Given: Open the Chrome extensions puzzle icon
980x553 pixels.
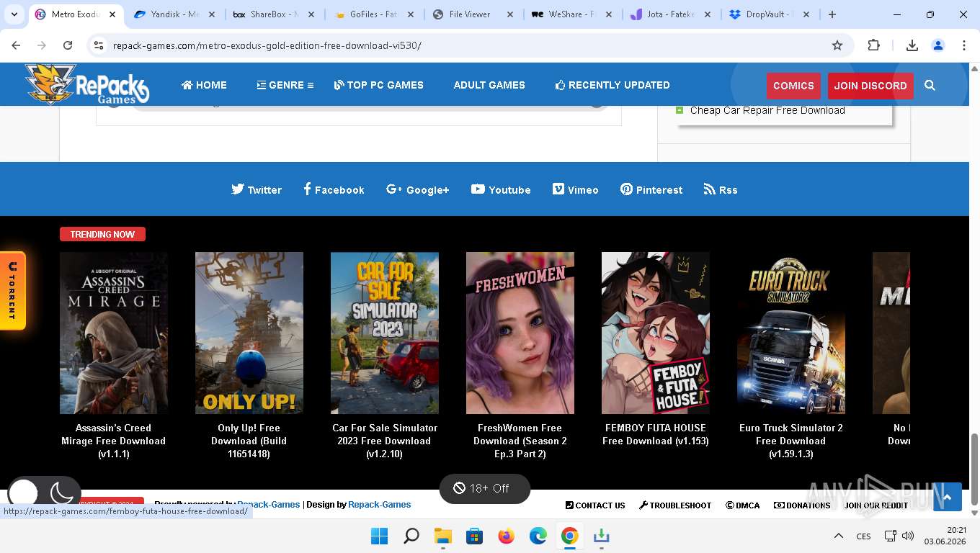Looking at the screenshot, I should (873, 45).
